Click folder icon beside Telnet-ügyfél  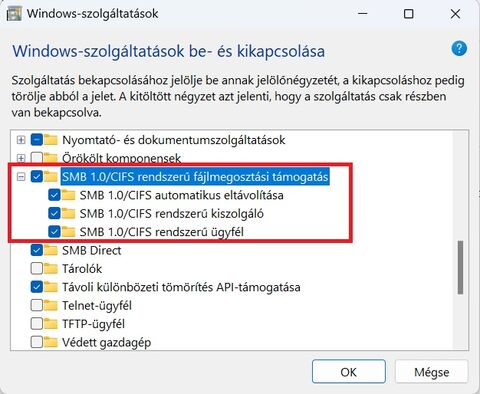tap(51, 305)
